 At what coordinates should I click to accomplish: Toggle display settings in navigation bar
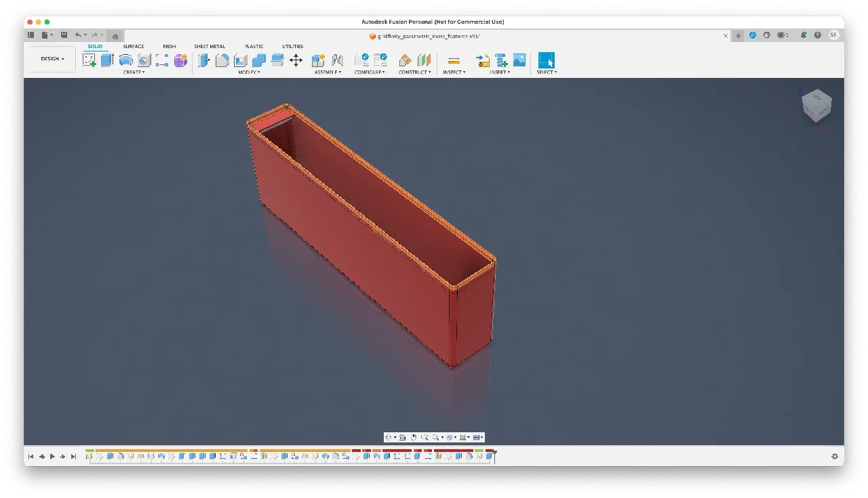pyautogui.click(x=450, y=437)
